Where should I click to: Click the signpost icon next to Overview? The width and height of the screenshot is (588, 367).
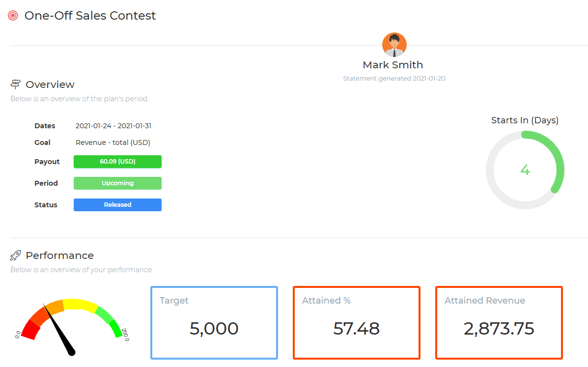pos(16,85)
